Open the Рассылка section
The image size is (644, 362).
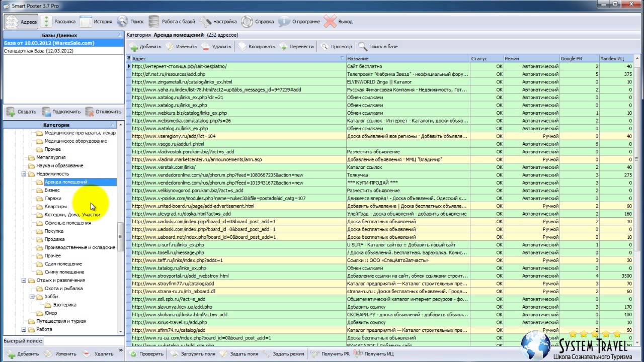(x=58, y=22)
